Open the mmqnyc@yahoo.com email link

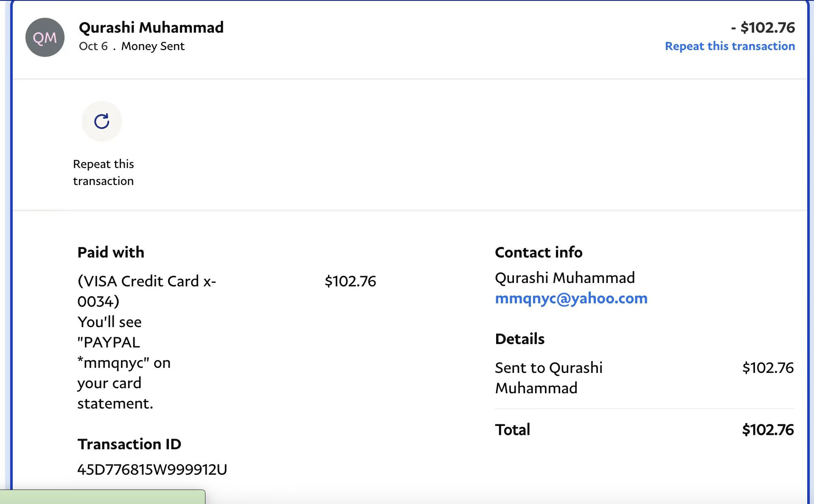[x=571, y=298]
